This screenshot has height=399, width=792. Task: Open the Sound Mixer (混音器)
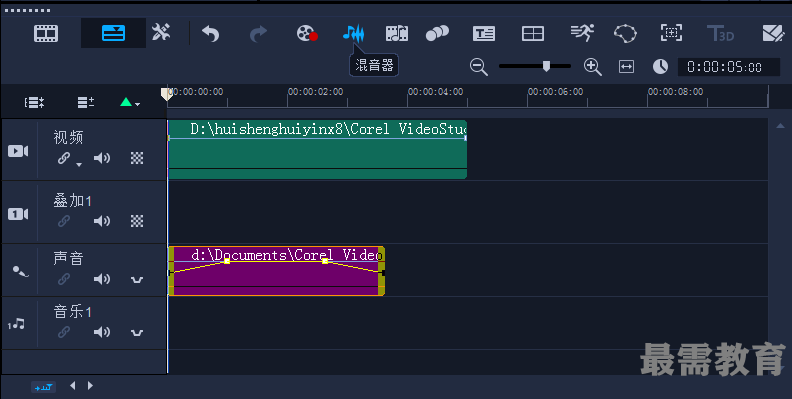[353, 33]
